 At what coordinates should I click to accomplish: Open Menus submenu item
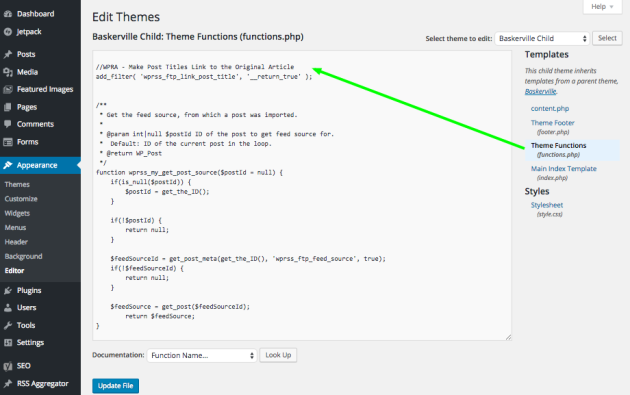(15, 228)
